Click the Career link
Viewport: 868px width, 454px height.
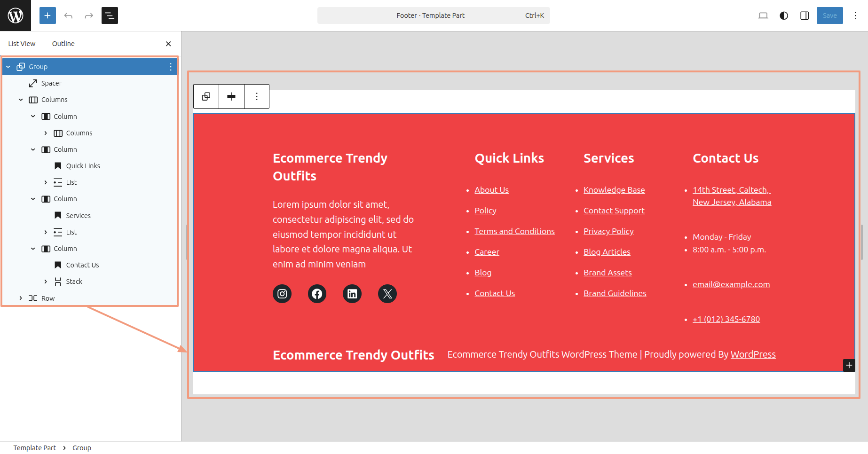coord(487,252)
